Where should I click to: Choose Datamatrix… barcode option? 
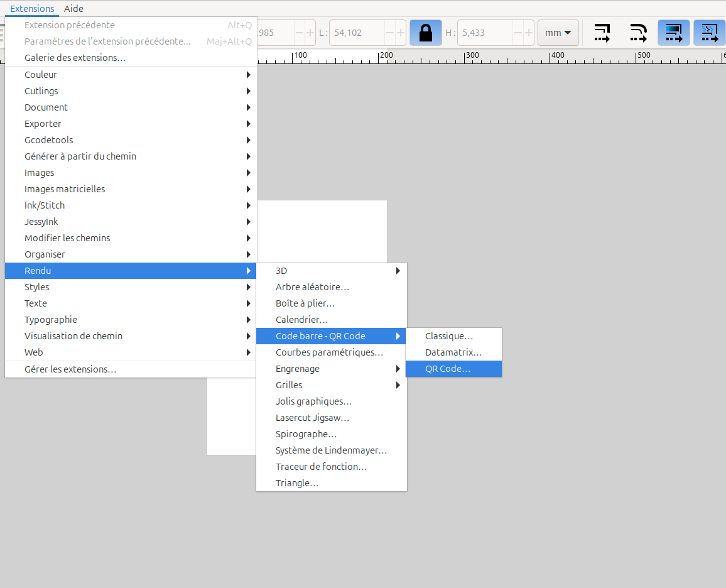tap(453, 352)
